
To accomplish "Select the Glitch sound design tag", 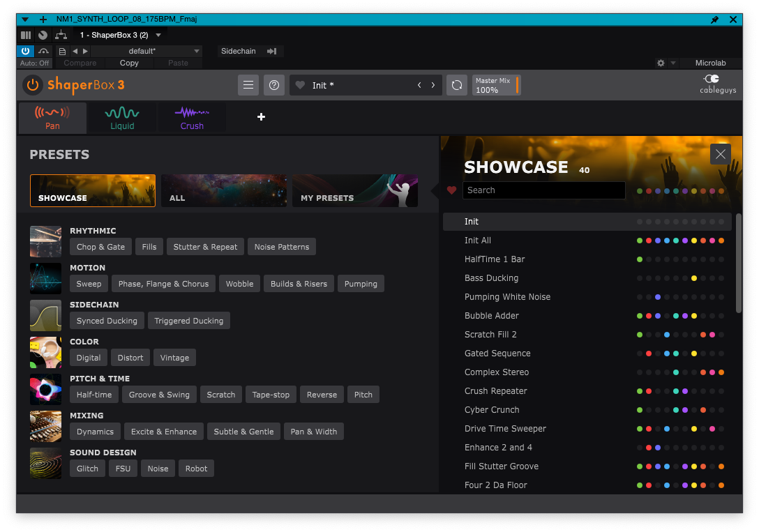I will coord(87,469).
